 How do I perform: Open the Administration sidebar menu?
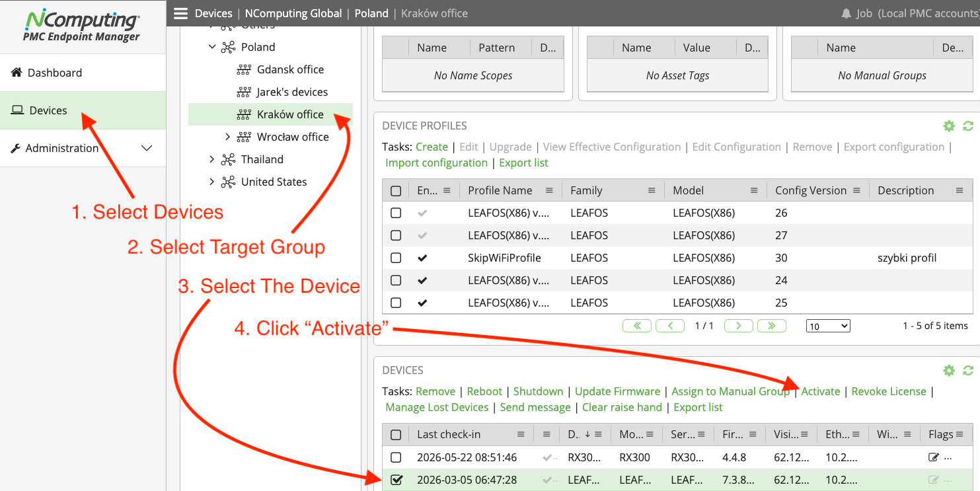pos(83,148)
